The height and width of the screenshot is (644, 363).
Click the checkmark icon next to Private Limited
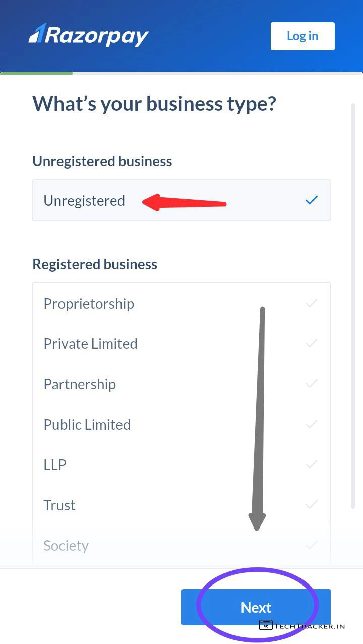312,343
